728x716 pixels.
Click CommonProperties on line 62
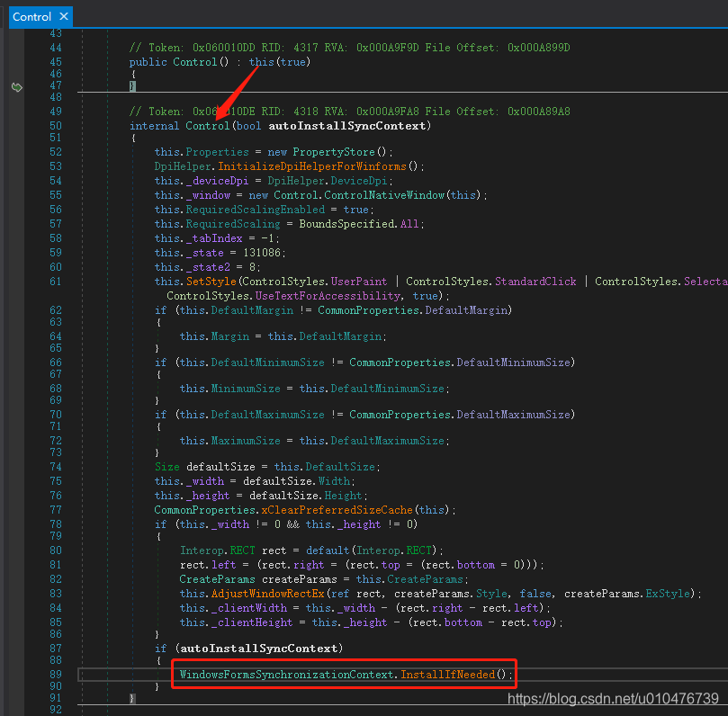(x=369, y=310)
